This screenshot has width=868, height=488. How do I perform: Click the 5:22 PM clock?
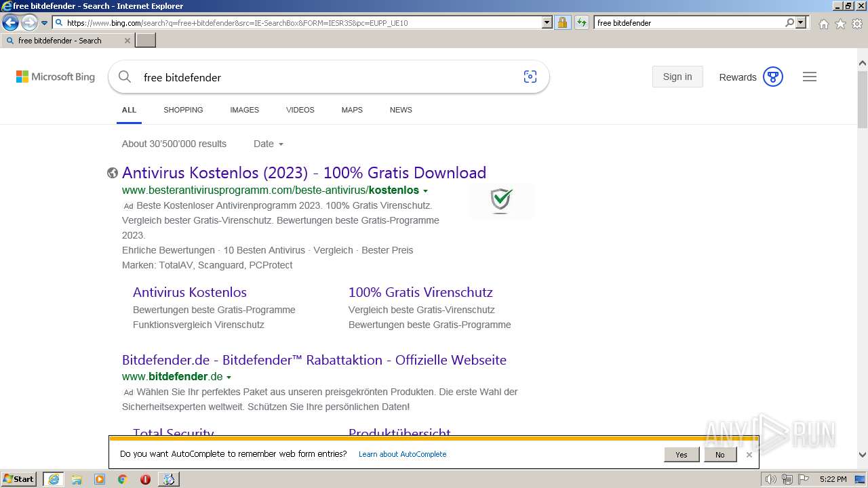coord(833,479)
